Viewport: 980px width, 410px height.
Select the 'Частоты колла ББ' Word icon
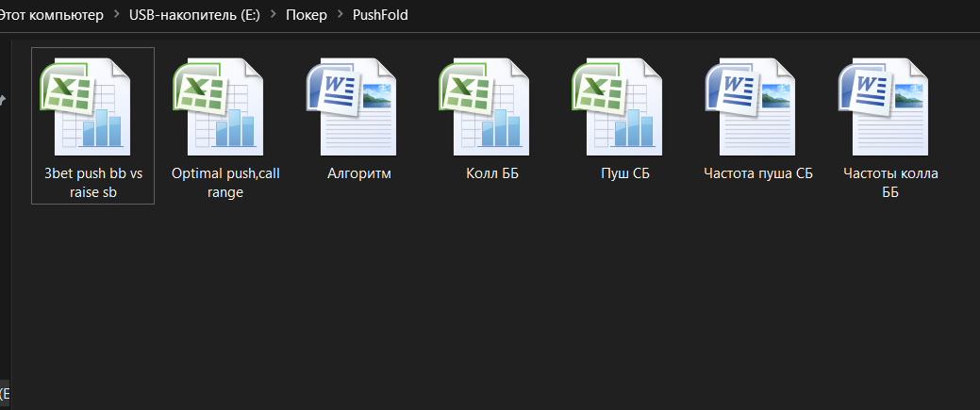tap(885, 107)
